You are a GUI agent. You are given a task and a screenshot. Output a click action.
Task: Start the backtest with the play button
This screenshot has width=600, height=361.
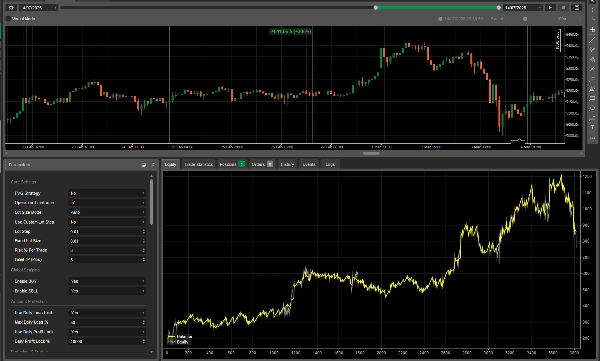[550, 7]
